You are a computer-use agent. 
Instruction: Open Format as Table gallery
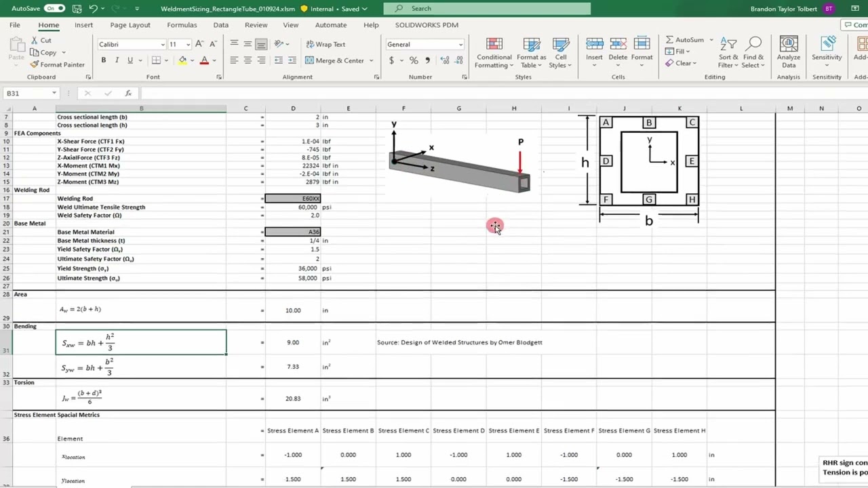pos(531,52)
